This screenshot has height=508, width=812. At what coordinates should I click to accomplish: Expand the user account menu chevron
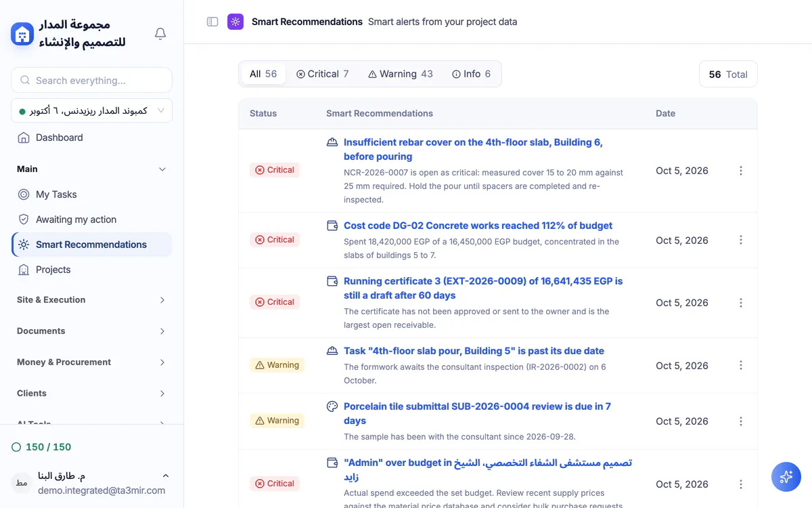click(166, 475)
